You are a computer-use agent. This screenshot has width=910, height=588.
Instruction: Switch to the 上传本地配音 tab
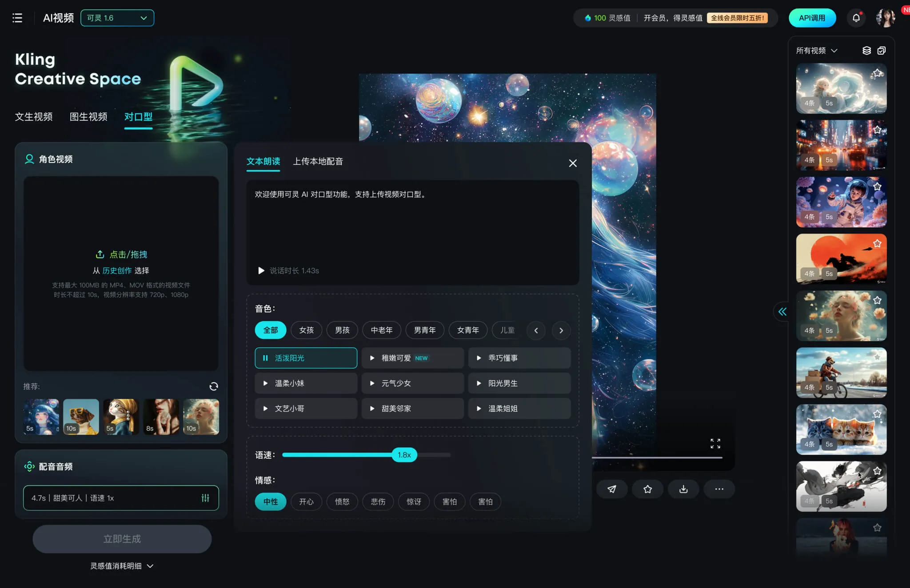317,161
